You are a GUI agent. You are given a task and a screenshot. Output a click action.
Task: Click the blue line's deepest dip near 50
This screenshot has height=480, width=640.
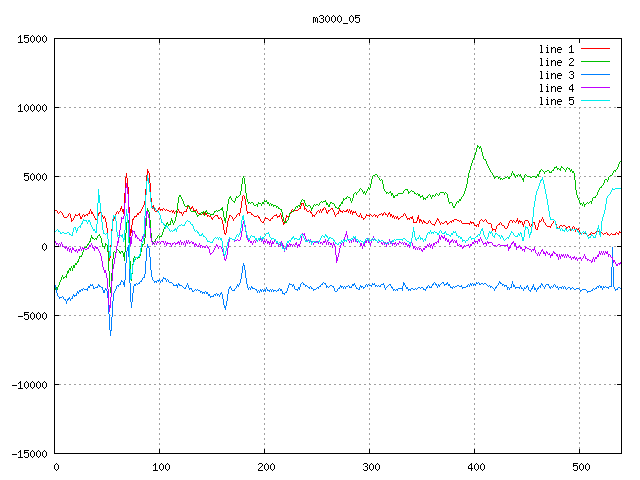tap(110, 333)
